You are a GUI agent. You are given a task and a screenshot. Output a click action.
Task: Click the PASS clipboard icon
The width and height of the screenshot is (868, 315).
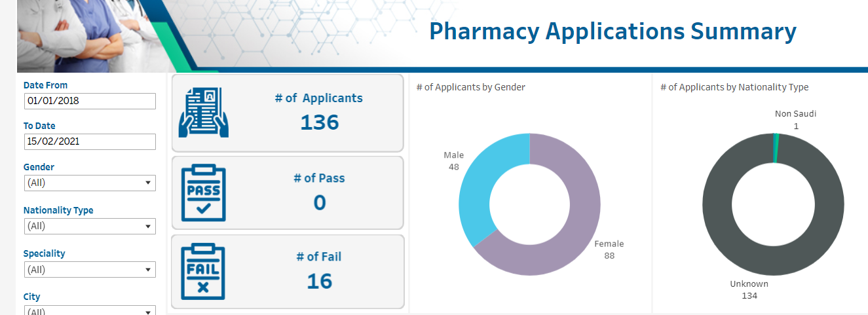(203, 193)
